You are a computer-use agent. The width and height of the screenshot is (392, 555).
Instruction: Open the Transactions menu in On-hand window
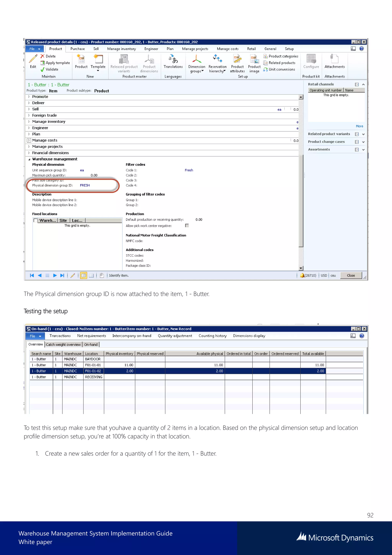[60, 336]
